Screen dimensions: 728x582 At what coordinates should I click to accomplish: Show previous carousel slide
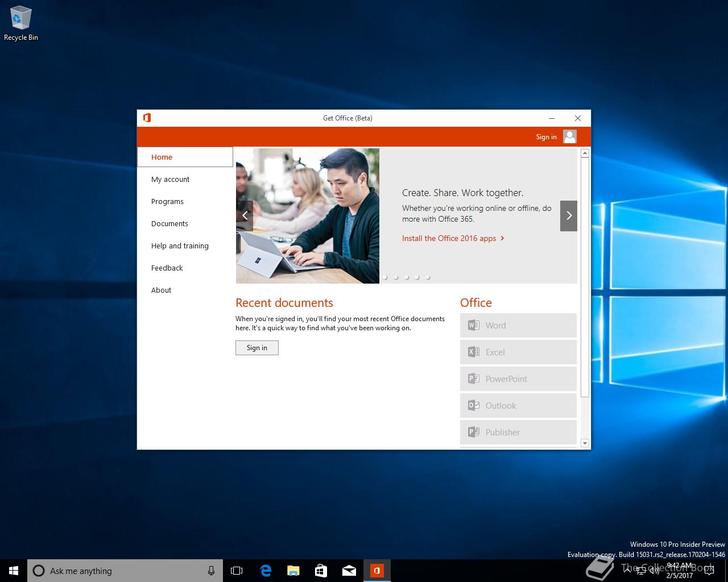(245, 215)
